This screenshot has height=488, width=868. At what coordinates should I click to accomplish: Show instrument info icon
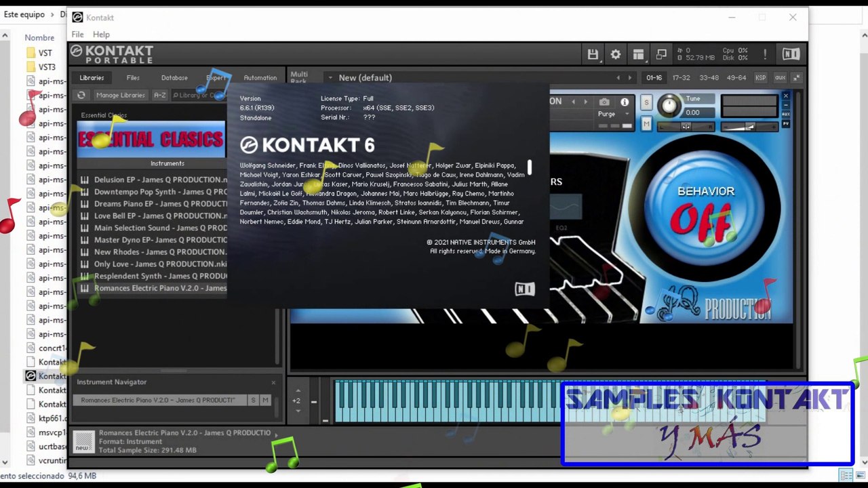coord(625,102)
